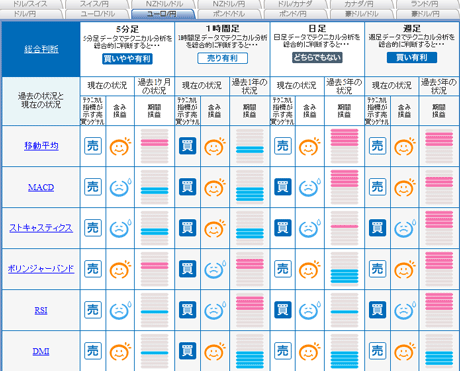Open the DMI link
This screenshot has width=460, height=371.
[x=41, y=351]
